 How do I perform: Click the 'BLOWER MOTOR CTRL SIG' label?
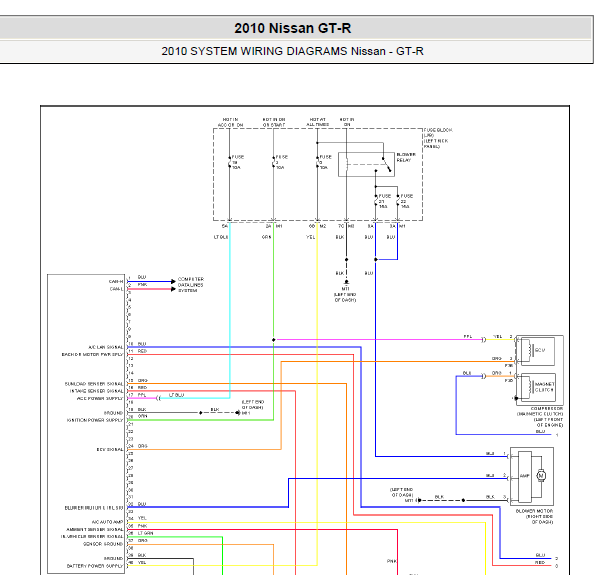(x=94, y=508)
